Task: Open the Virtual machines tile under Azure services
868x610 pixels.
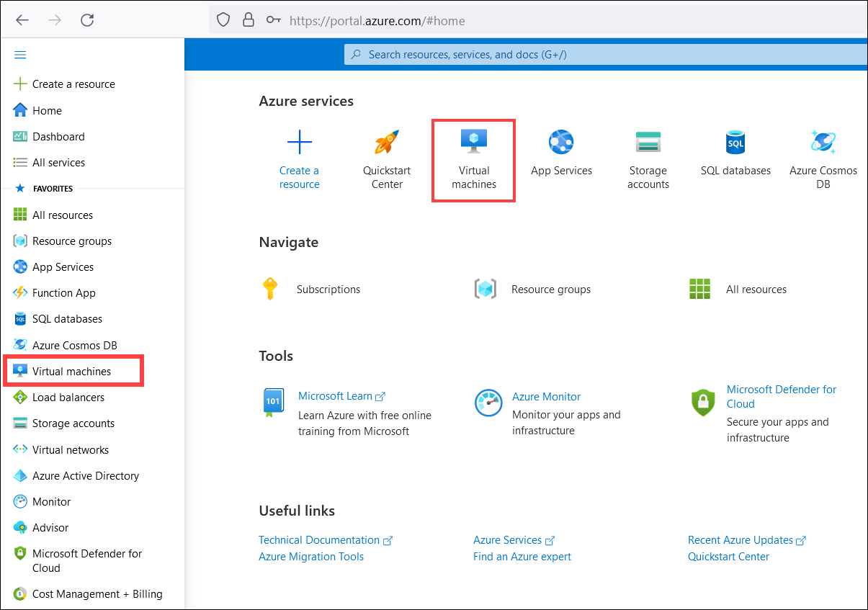Action: [474, 159]
